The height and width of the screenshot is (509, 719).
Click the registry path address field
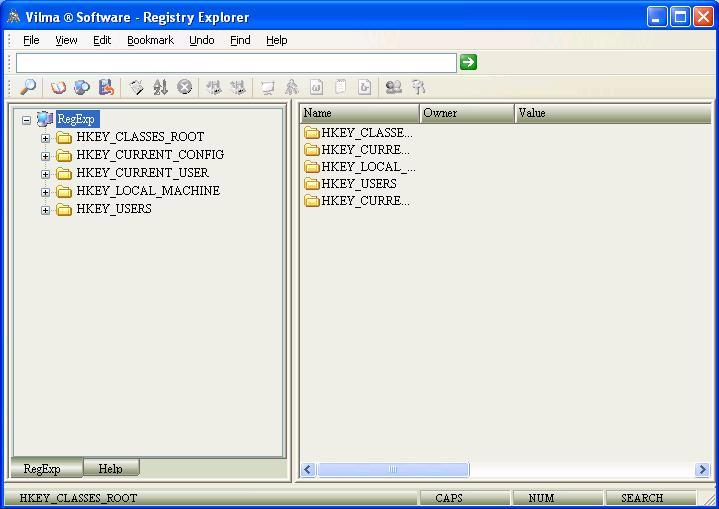(x=236, y=62)
